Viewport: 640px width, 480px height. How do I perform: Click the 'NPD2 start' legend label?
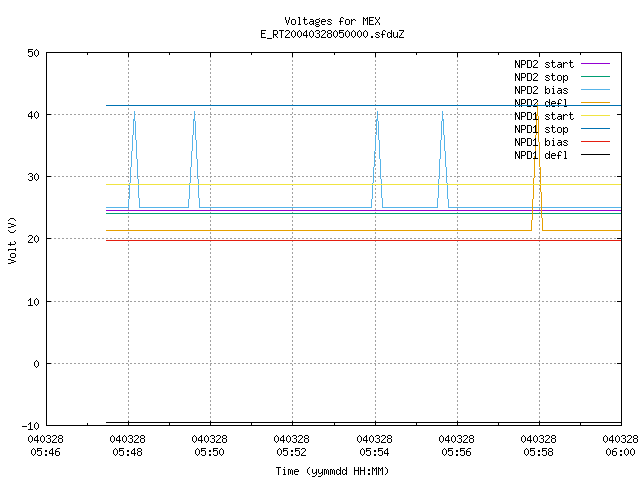click(x=544, y=64)
